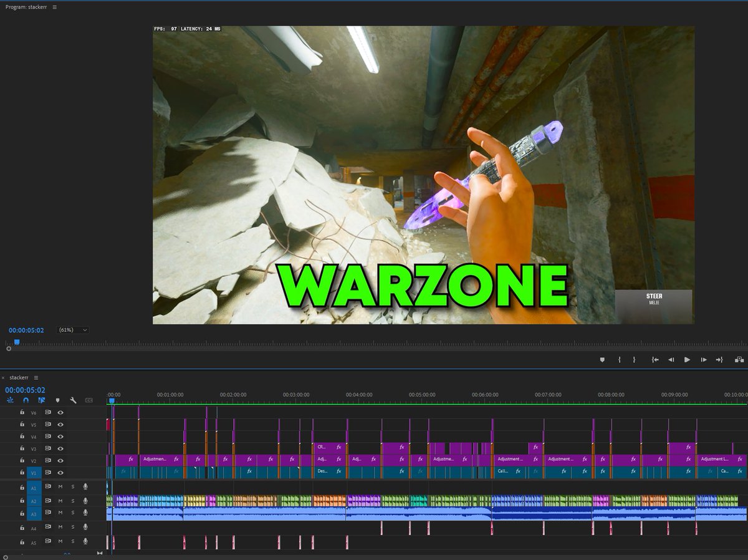Click the Mark Out button
Screen dimensions: 748x560
tap(634, 360)
